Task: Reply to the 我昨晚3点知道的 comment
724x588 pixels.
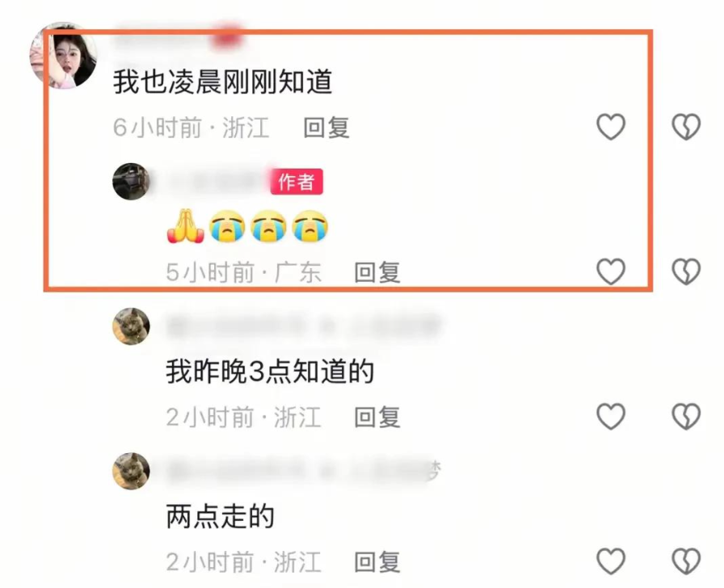Action: pyautogui.click(x=377, y=418)
